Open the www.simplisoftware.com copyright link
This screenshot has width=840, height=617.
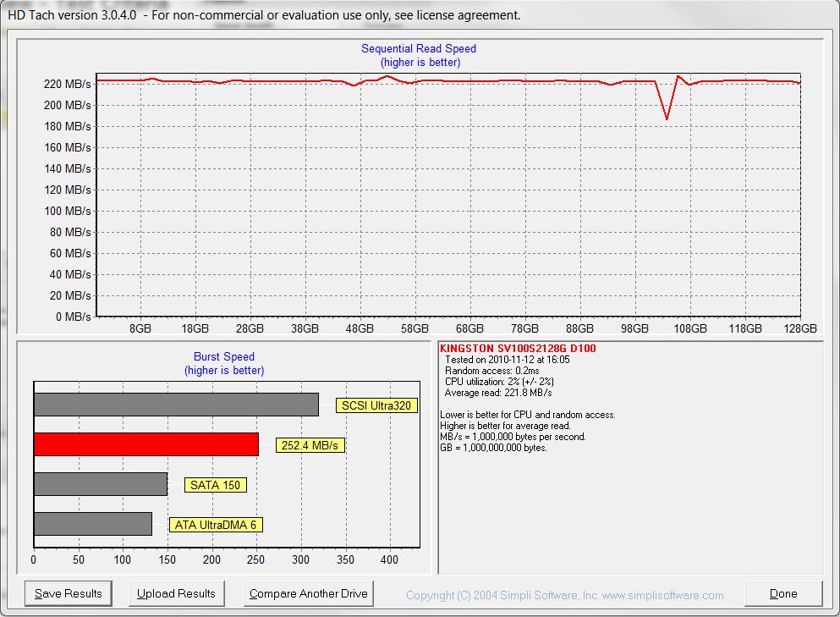click(564, 595)
